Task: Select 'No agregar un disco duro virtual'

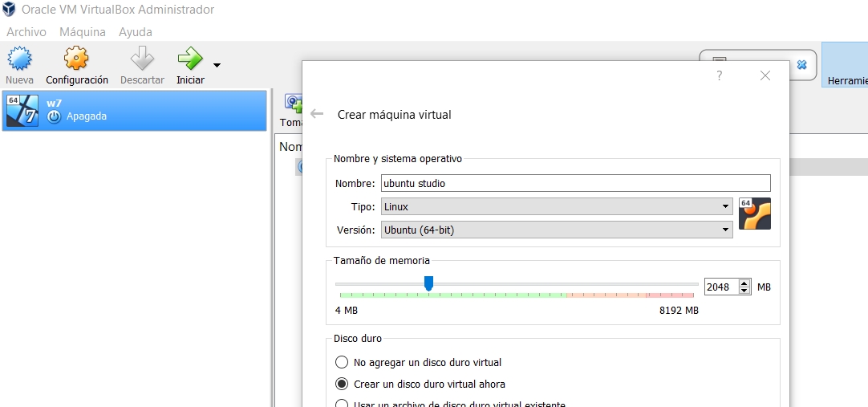Action: pos(343,363)
